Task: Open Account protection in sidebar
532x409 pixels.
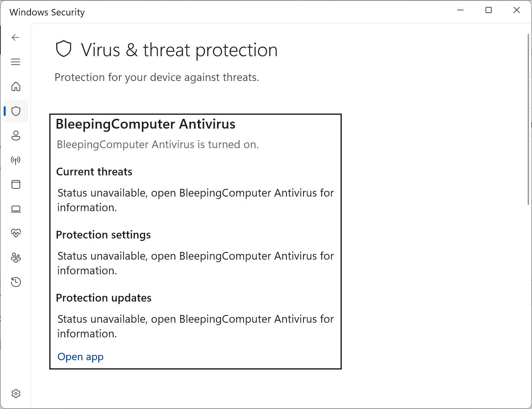Action: pyautogui.click(x=16, y=136)
